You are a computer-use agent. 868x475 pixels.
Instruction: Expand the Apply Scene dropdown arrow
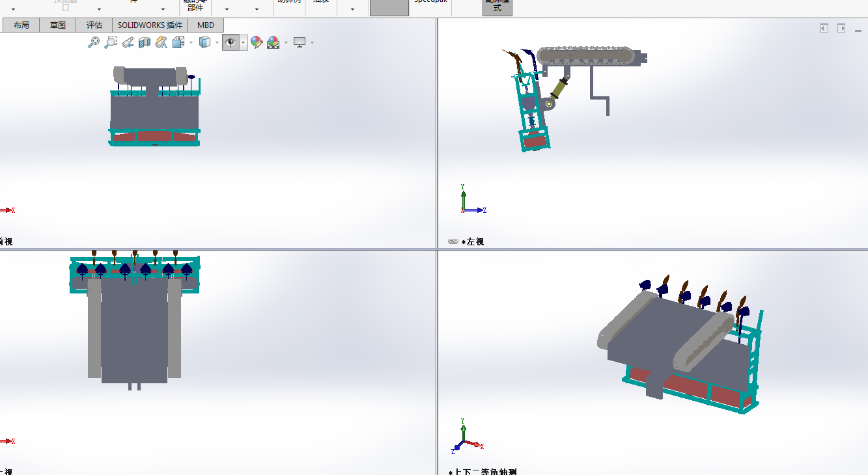click(x=286, y=43)
